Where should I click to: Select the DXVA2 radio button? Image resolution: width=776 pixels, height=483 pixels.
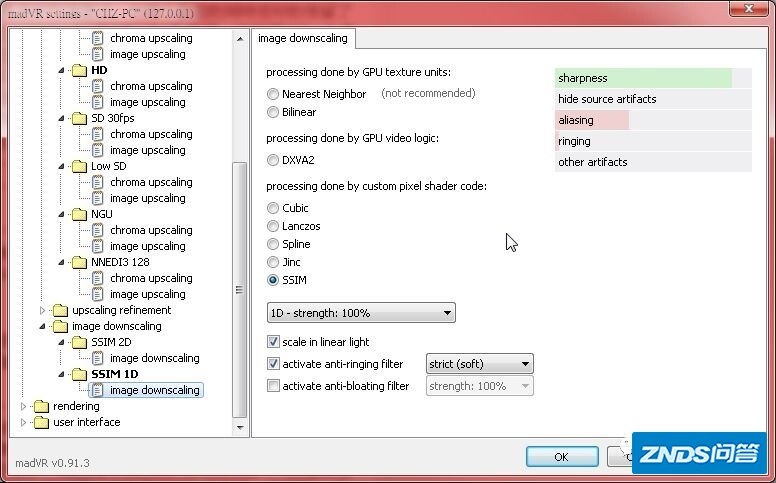pyautogui.click(x=273, y=160)
